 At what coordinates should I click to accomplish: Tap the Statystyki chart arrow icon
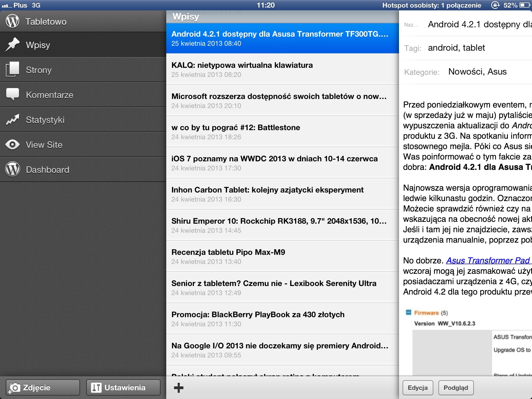tap(12, 119)
